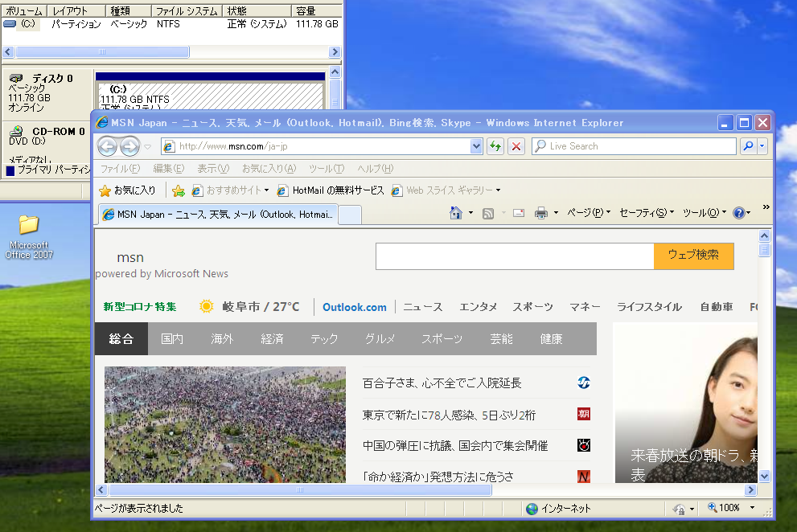This screenshot has width=797, height=532.
Task: Open the ヘルプ(H) menu
Action: 375,169
